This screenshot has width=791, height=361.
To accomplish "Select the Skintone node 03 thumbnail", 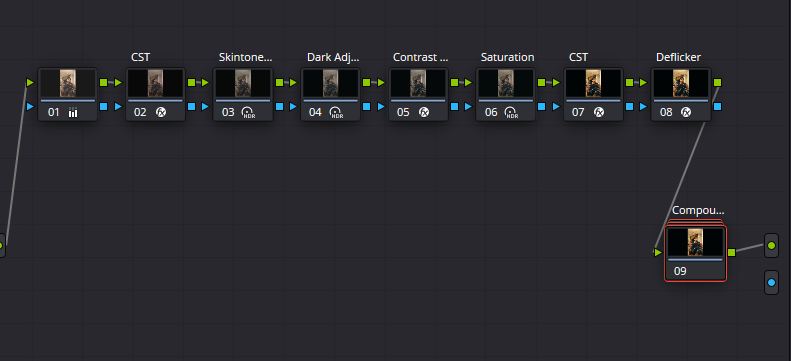I will pyautogui.click(x=243, y=83).
